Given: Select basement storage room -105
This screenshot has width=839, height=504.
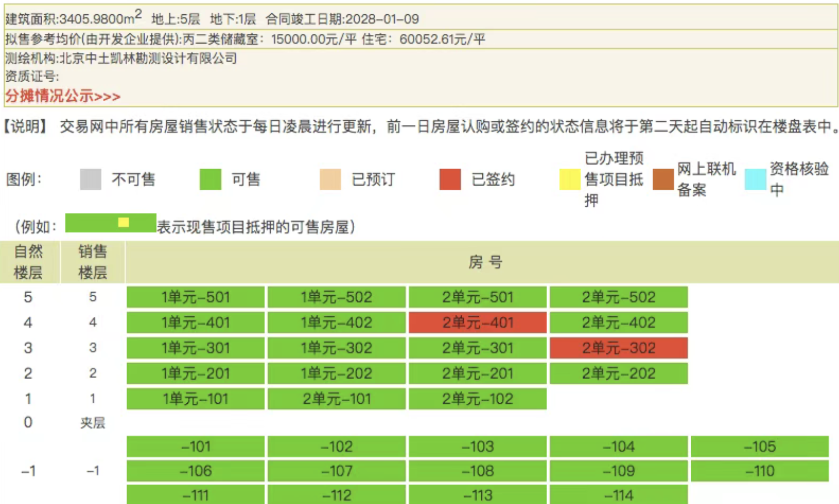Looking at the screenshot, I should tap(759, 447).
